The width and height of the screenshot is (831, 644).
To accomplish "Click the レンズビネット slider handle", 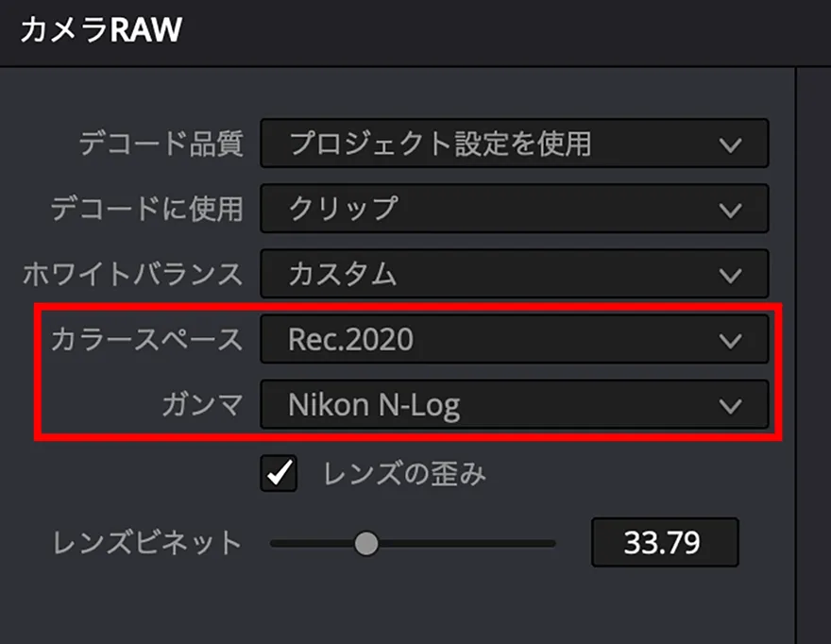I will (x=365, y=543).
